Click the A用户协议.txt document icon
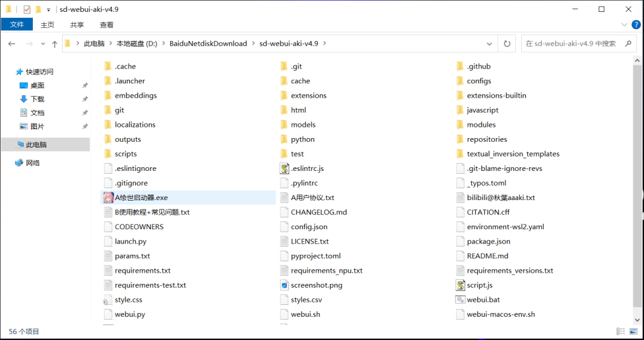 pyautogui.click(x=284, y=198)
